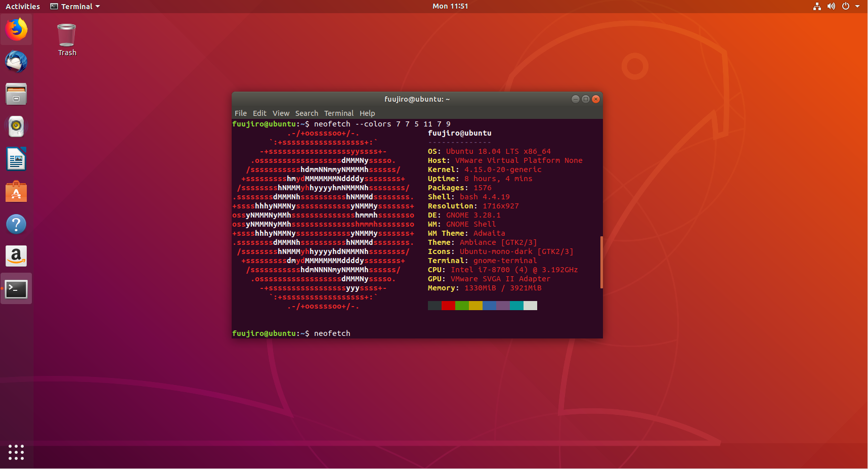The image size is (868, 469).
Task: Click the green color block
Action: pos(462,306)
